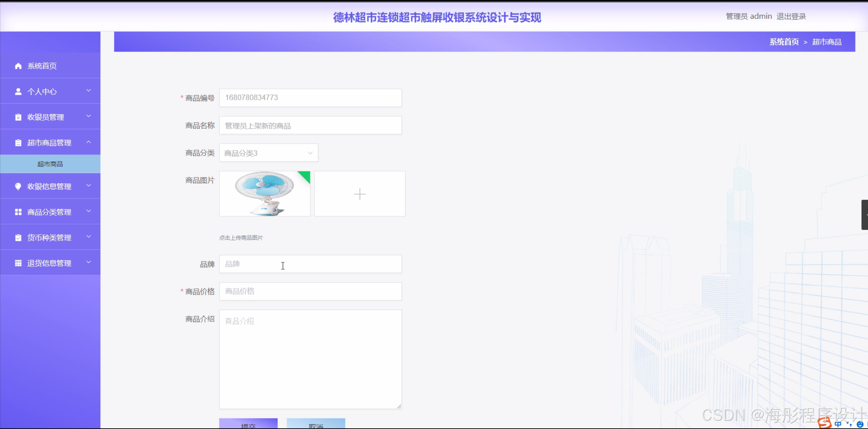
Task: Click the plus to upload another image
Action: (360, 194)
